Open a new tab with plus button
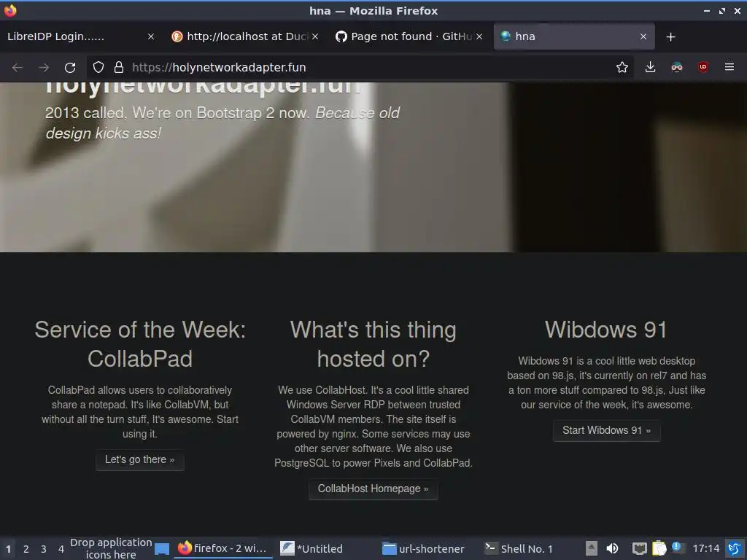Viewport: 747px width, 560px height. [671, 36]
